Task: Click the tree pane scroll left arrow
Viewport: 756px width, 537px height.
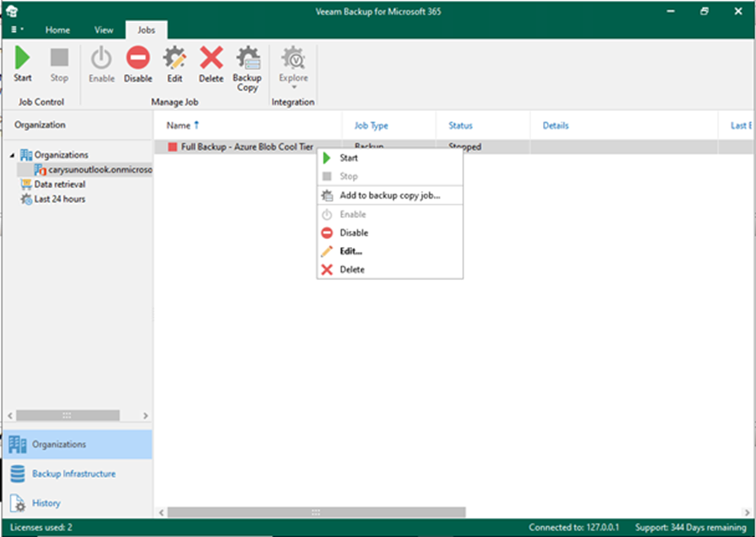Action: [10, 415]
